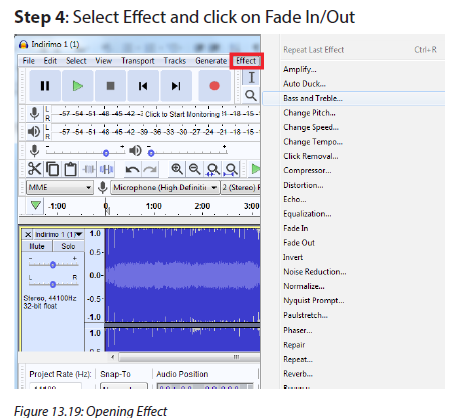The width and height of the screenshot is (454, 418).
Task: Close the Indirimo 1 track with X
Action: [x=28, y=235]
